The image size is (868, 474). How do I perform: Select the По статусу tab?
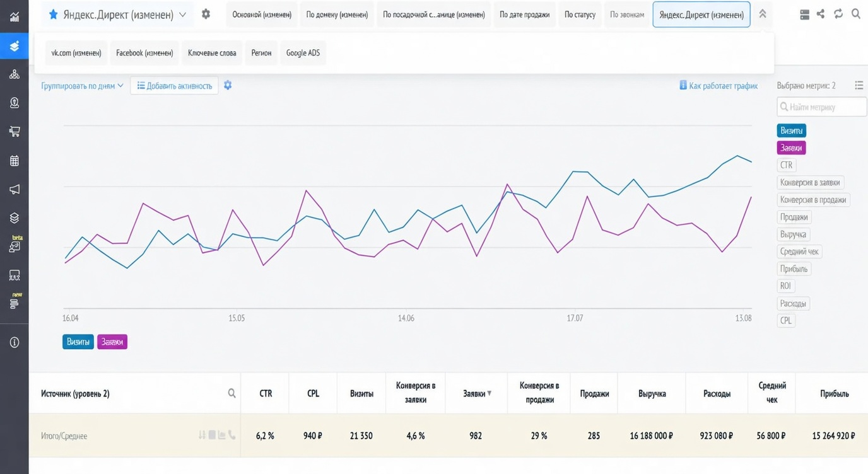click(580, 14)
